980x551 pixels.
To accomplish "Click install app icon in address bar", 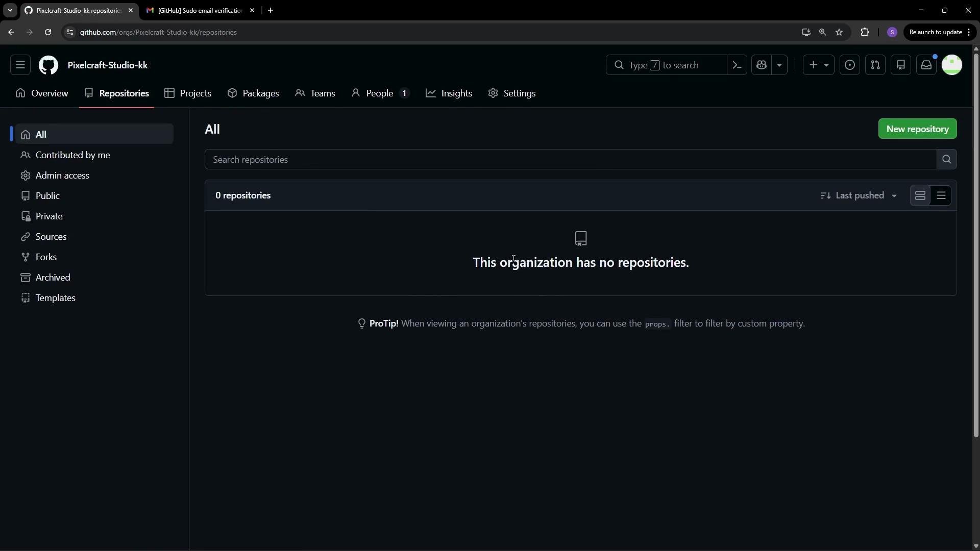I will coord(806,32).
